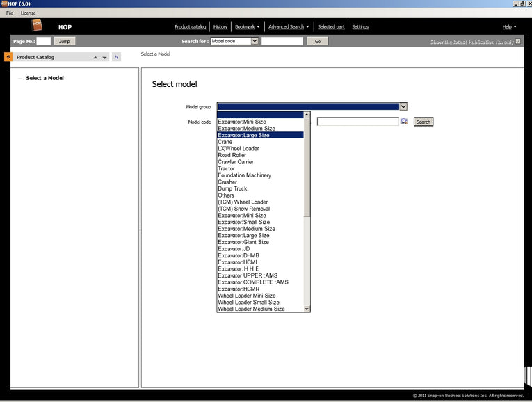The width and height of the screenshot is (532, 402).
Task: Collapse the left panel with double-chevron icon
Action: (8, 57)
